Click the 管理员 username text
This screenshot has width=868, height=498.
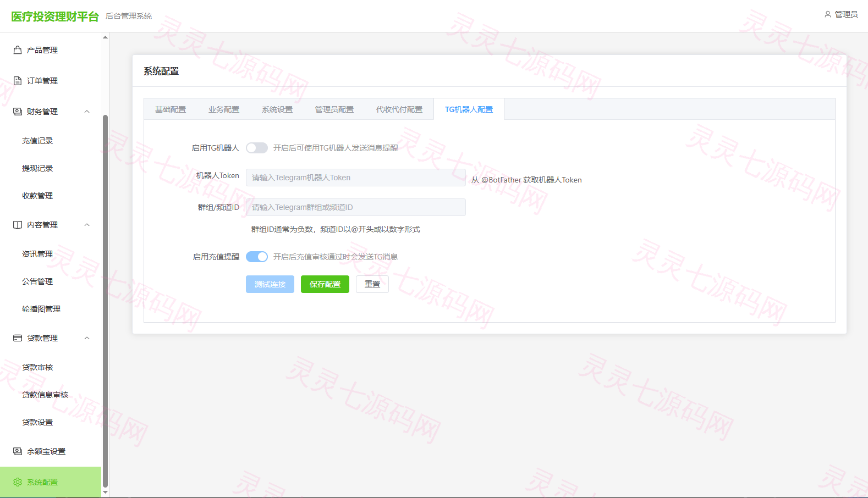point(846,14)
